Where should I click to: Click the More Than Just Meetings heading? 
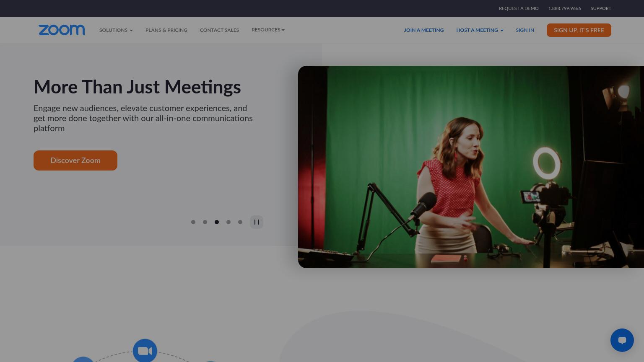click(x=137, y=87)
